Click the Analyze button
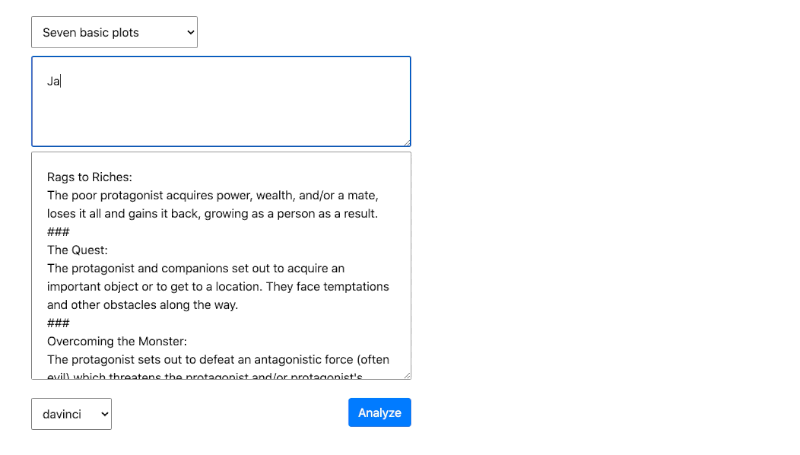Screen dimensions: 800x455 379,412
